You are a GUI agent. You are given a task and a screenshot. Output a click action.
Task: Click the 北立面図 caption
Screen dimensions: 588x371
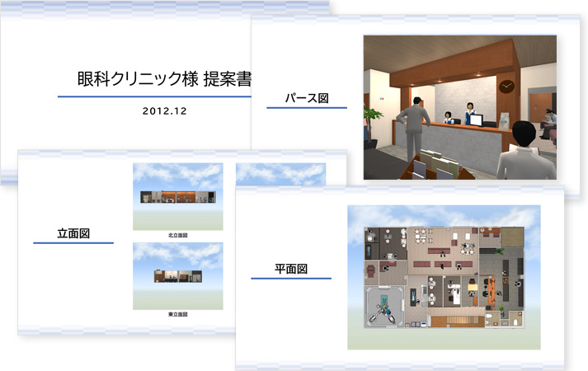point(177,235)
